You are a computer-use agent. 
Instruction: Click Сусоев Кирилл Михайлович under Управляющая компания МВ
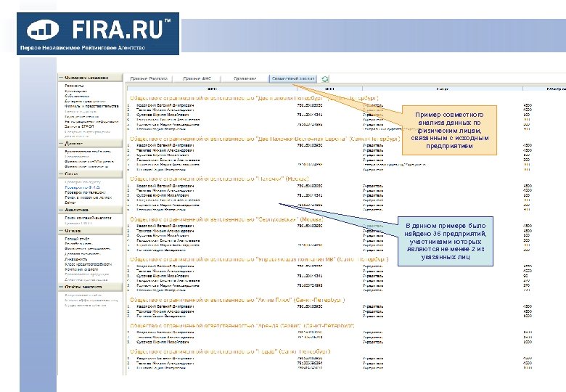(163, 276)
